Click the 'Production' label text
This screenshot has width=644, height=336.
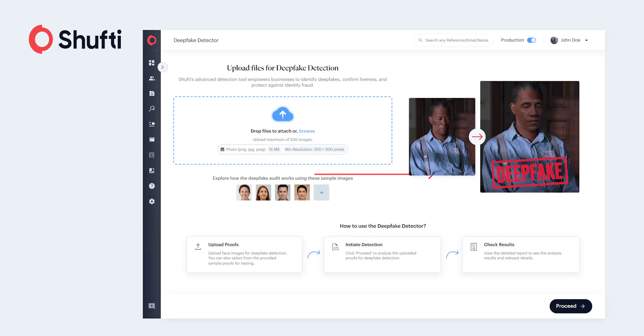pos(512,40)
